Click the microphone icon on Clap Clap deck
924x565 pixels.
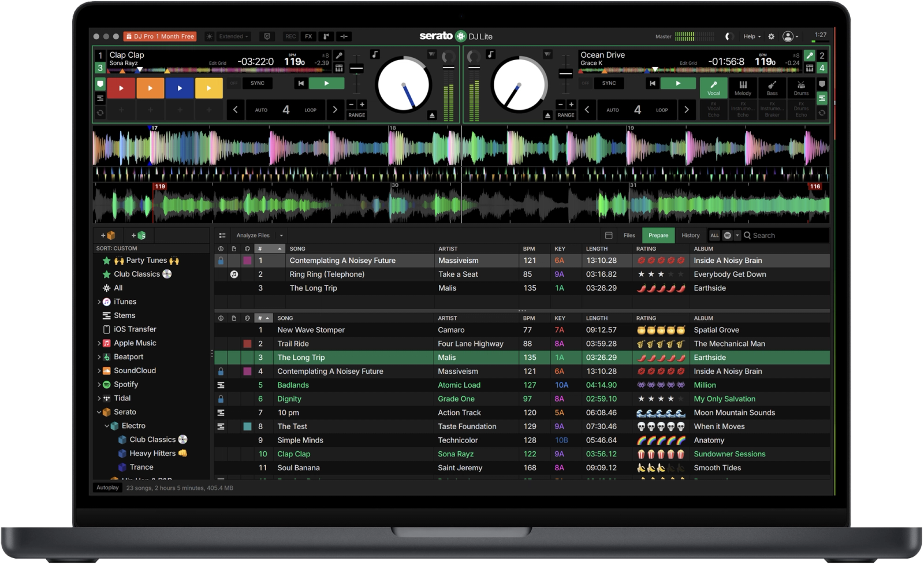click(x=339, y=55)
